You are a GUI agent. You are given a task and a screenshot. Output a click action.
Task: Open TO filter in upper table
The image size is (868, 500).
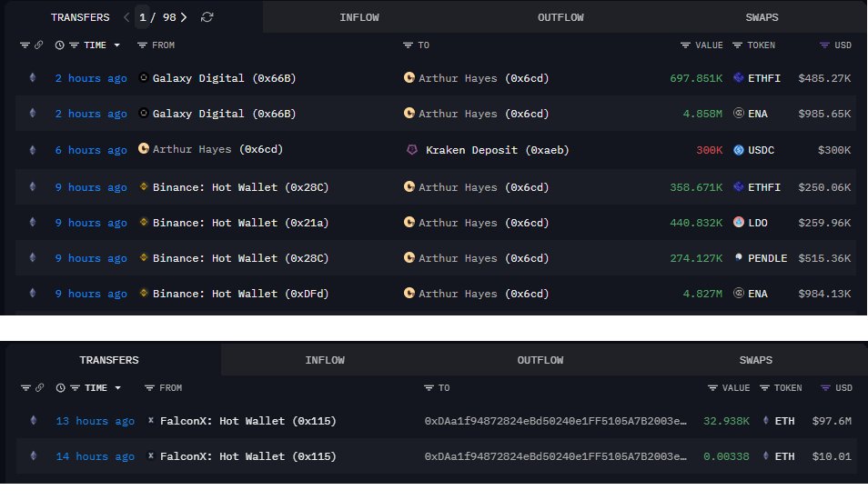[408, 45]
